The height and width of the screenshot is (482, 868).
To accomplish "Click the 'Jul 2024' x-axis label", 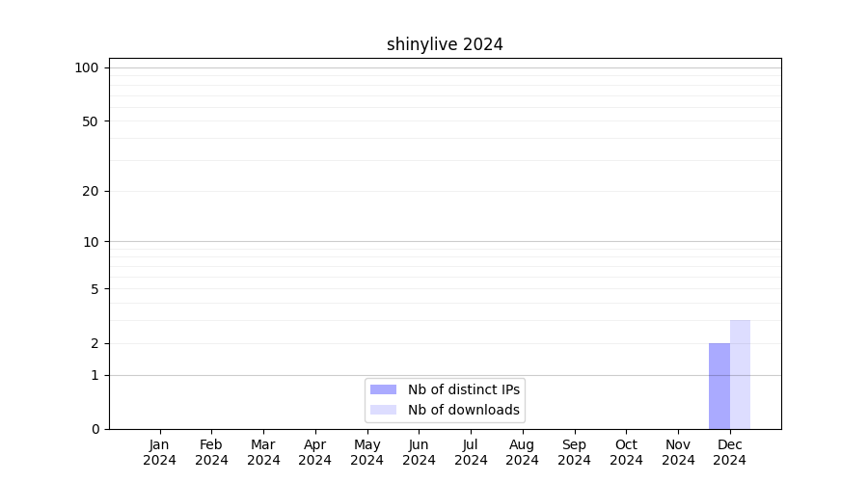I will click(471, 452).
